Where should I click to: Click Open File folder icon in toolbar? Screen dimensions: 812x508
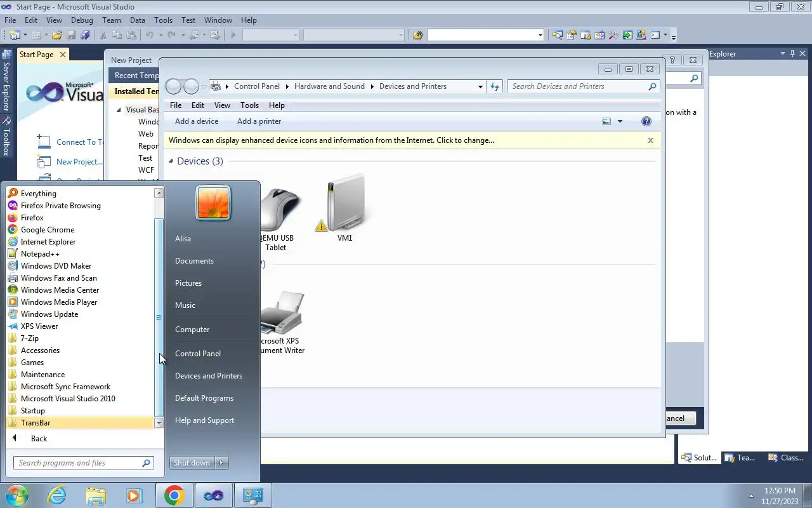coord(57,35)
